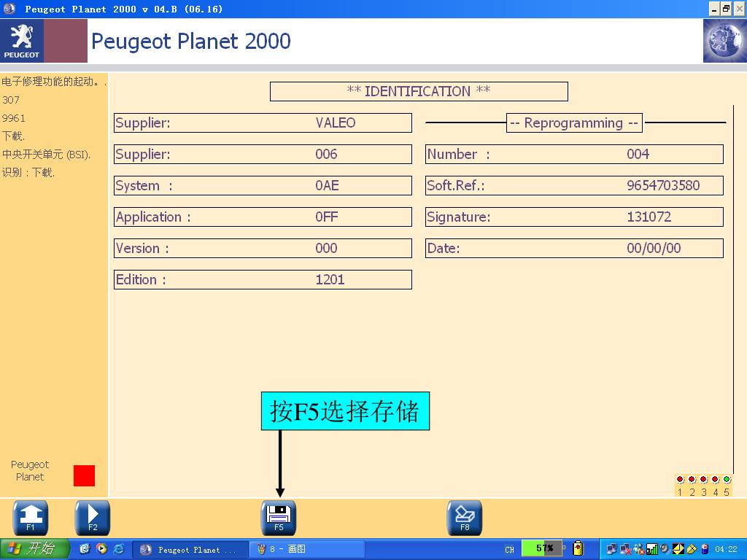Open the Windows Start (开始) button

(35, 549)
